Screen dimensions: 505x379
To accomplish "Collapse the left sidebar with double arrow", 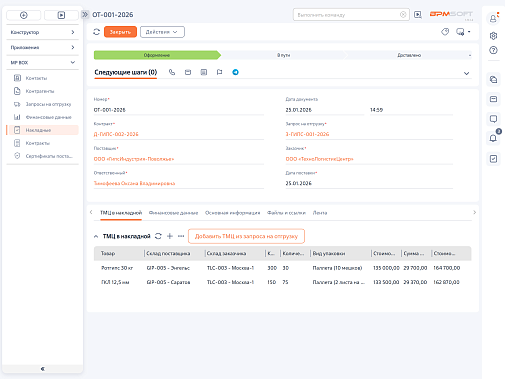I will point(43,369).
